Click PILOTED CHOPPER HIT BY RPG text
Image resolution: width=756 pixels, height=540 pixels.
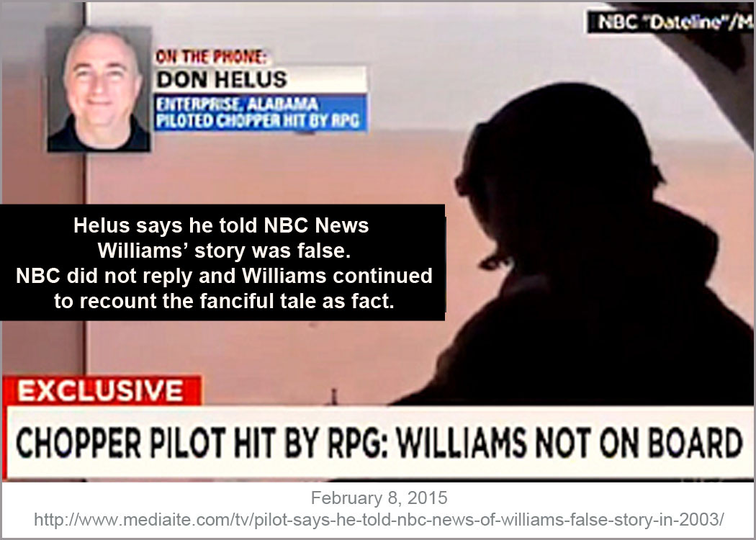point(258,120)
